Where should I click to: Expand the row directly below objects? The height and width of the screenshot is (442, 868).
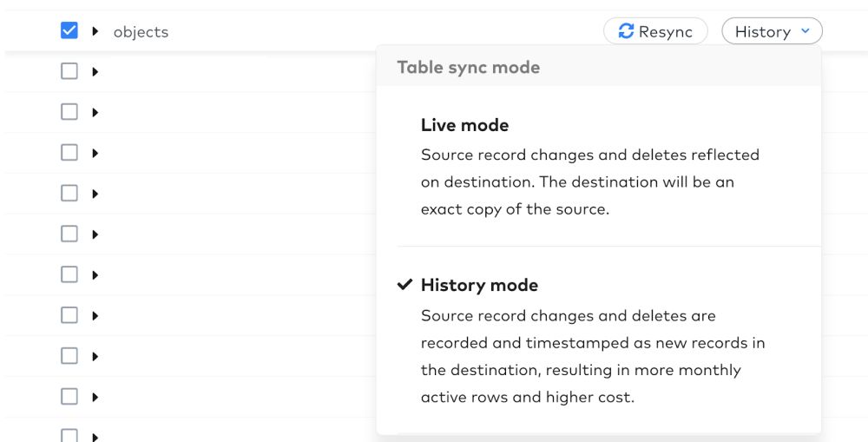[95, 71]
